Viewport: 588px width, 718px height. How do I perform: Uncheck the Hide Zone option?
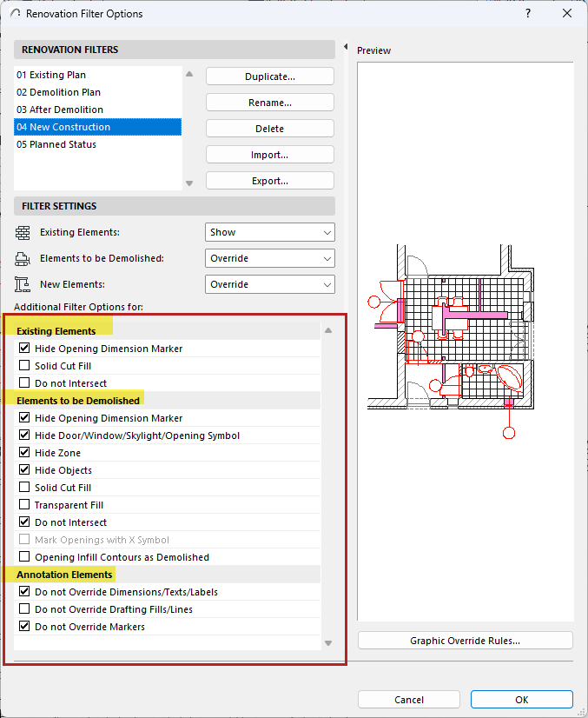24,452
